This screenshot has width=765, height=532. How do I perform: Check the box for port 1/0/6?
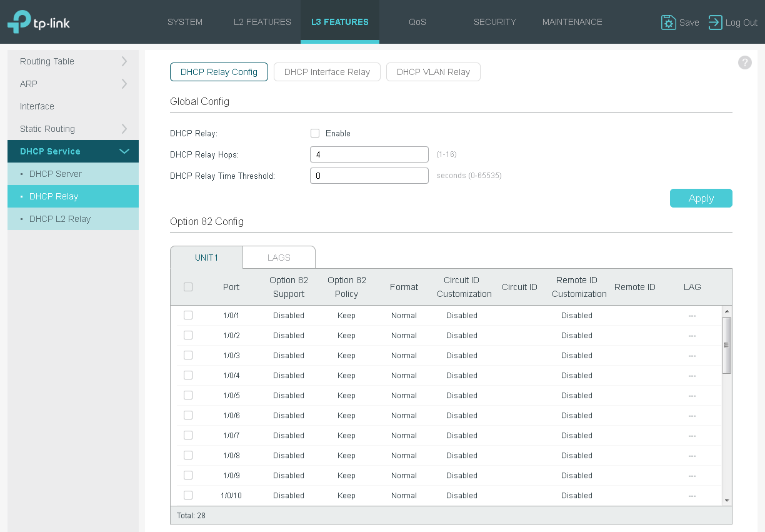click(188, 415)
